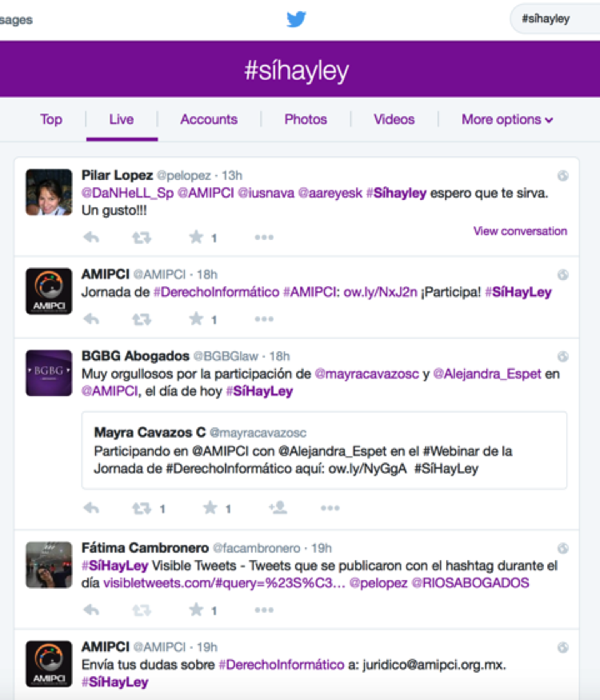
Task: Open the Videos tab
Action: [394, 119]
